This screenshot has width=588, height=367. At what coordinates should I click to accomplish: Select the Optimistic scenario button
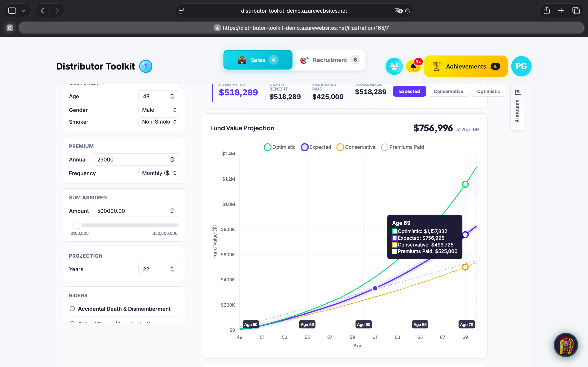[489, 91]
